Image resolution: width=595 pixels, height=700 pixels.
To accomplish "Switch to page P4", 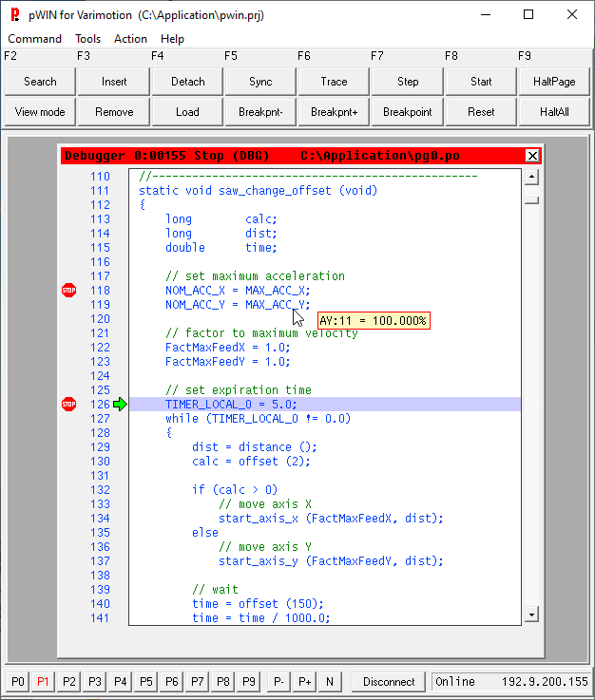I will tap(121, 682).
